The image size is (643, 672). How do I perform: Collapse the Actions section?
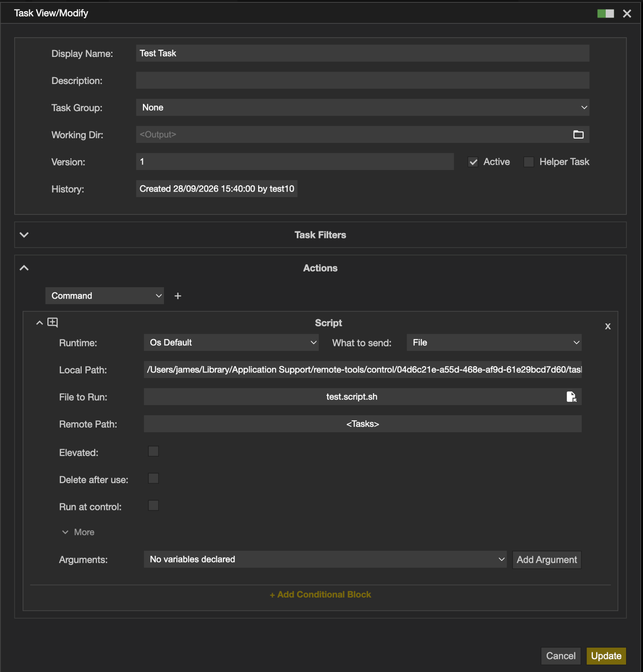click(x=24, y=268)
